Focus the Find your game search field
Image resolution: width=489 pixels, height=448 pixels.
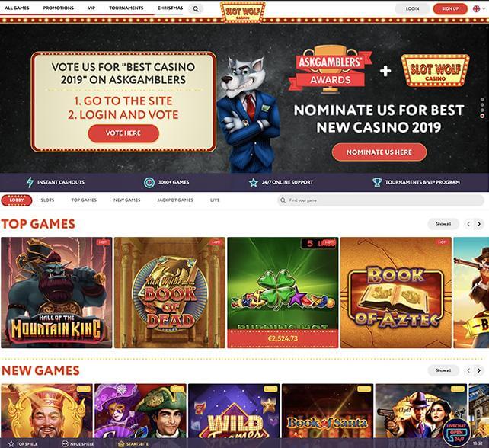[x=381, y=200]
